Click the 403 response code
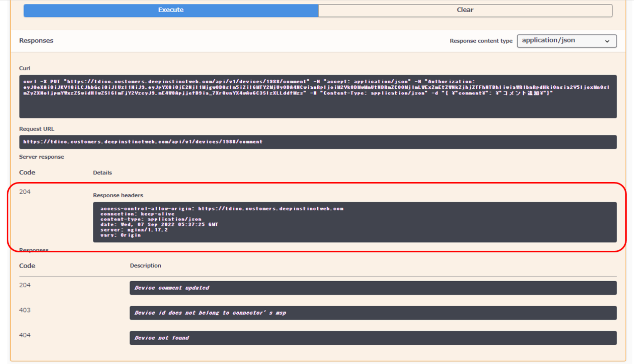 (25, 310)
